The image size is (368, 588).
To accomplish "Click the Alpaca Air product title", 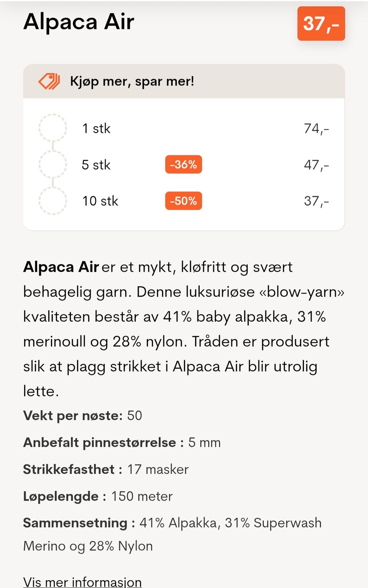I will click(x=79, y=22).
